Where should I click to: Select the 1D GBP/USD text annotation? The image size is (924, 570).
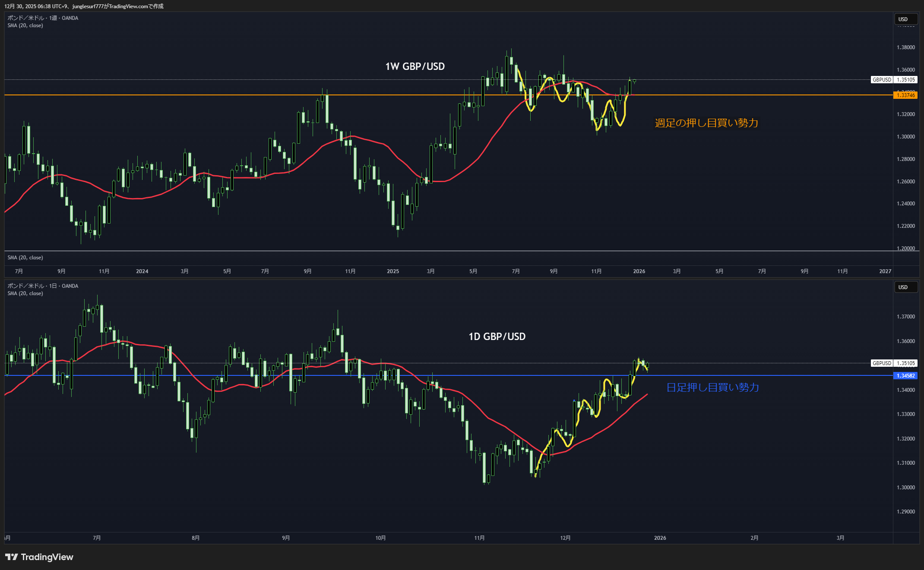point(497,337)
